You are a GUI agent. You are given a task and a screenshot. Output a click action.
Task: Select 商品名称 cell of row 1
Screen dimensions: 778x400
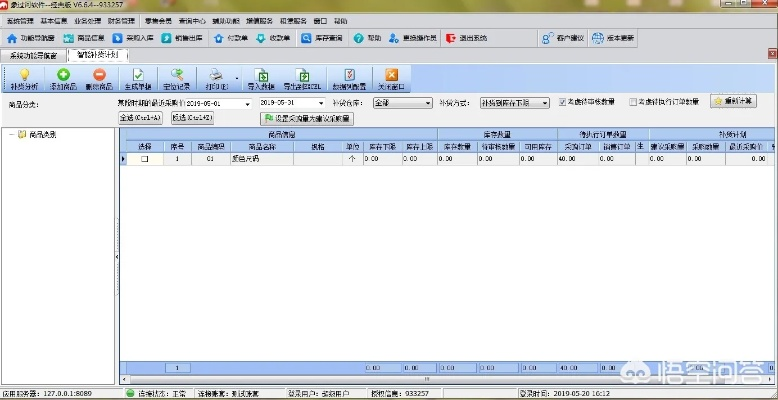(x=262, y=159)
